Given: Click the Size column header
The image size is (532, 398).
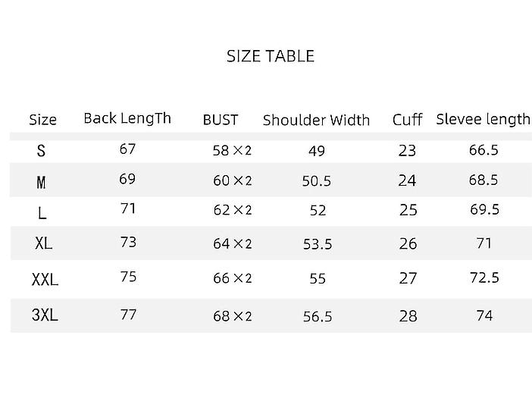Looking at the screenshot, I should 42,120.
